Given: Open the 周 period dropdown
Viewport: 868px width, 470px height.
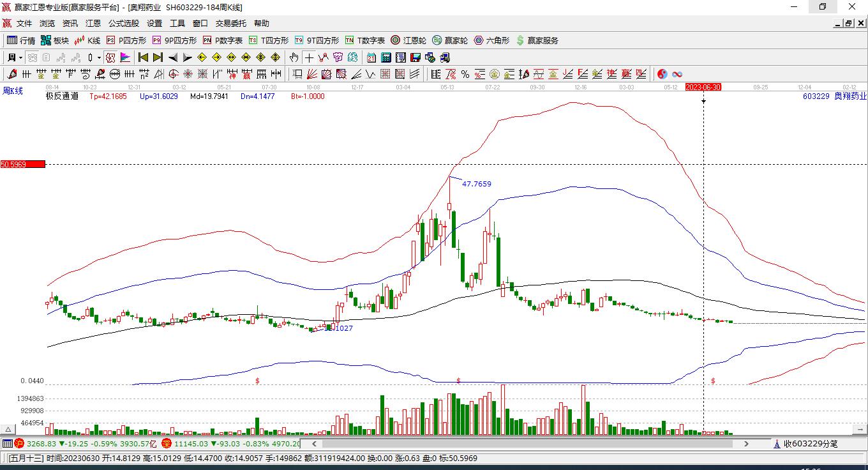Looking at the screenshot, I should tap(14, 57).
